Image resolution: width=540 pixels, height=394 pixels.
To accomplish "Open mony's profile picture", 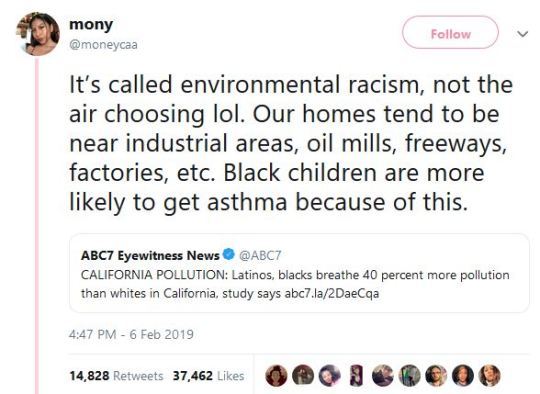I will [38, 34].
